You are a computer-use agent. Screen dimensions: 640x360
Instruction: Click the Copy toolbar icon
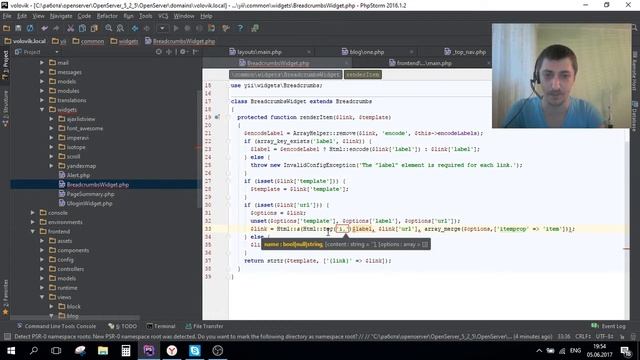point(82,28)
